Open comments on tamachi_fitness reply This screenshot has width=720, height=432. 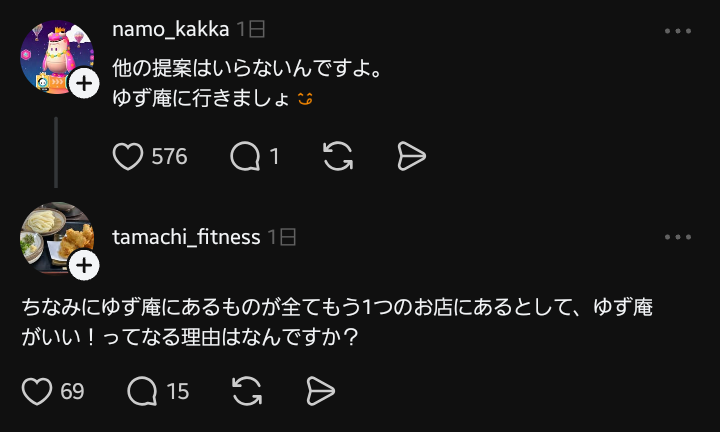143,391
